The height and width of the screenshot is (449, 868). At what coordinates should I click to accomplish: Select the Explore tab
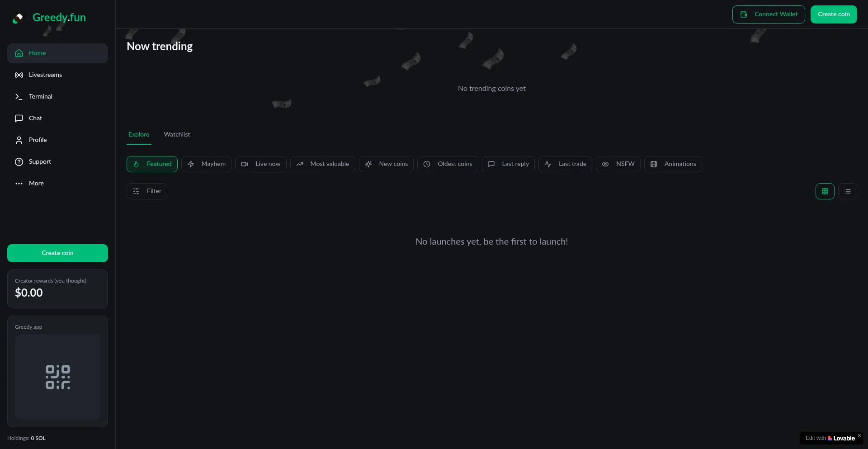coord(138,135)
